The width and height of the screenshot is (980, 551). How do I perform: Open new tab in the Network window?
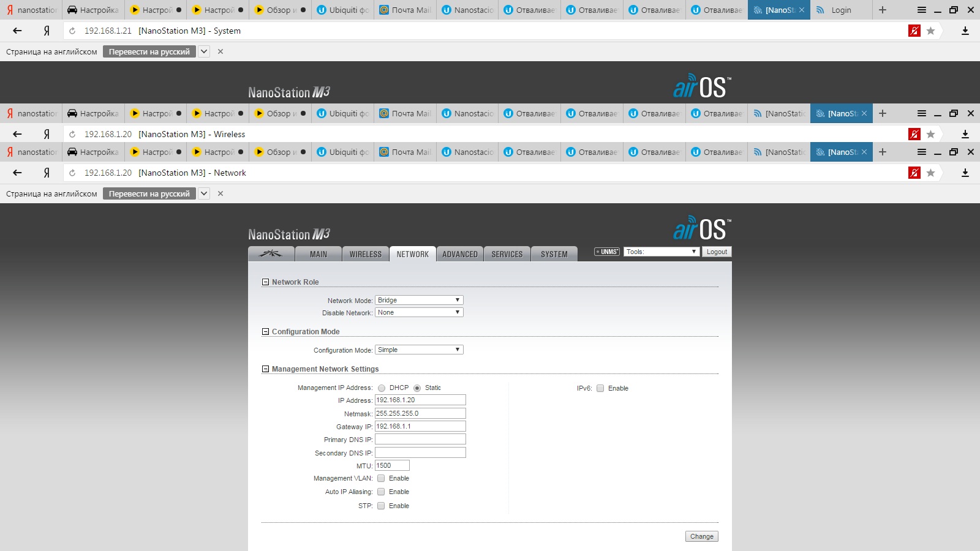883,152
